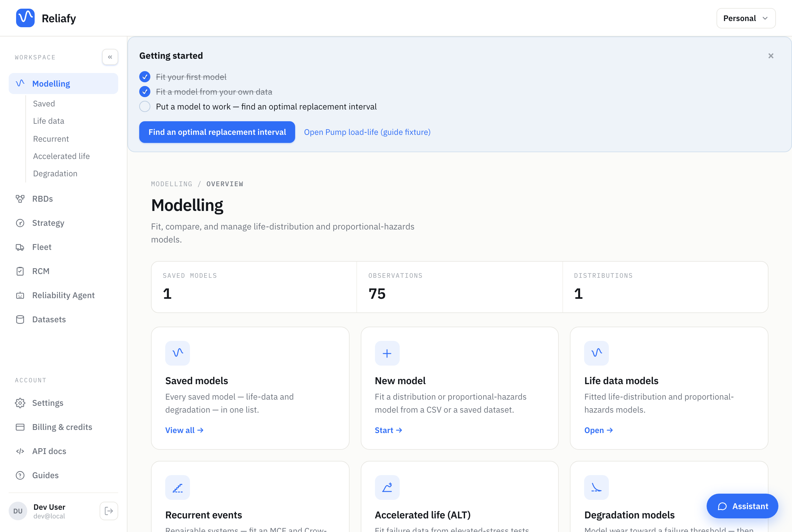Click the Observations stat showing 75
The image size is (792, 532).
(459, 287)
